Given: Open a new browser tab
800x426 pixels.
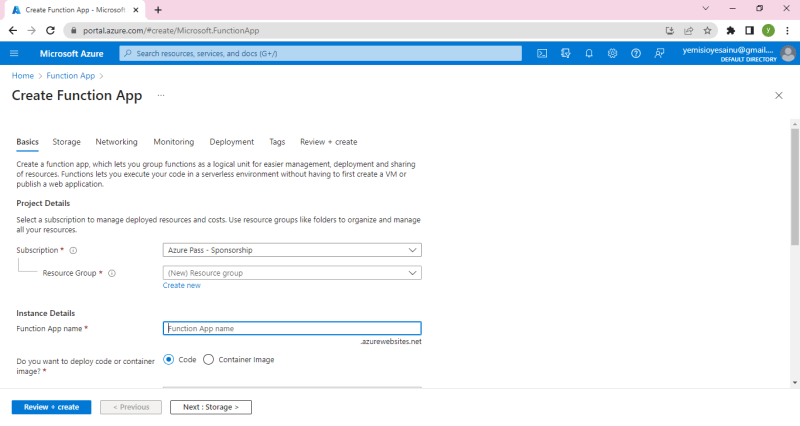Looking at the screenshot, I should click(x=158, y=10).
